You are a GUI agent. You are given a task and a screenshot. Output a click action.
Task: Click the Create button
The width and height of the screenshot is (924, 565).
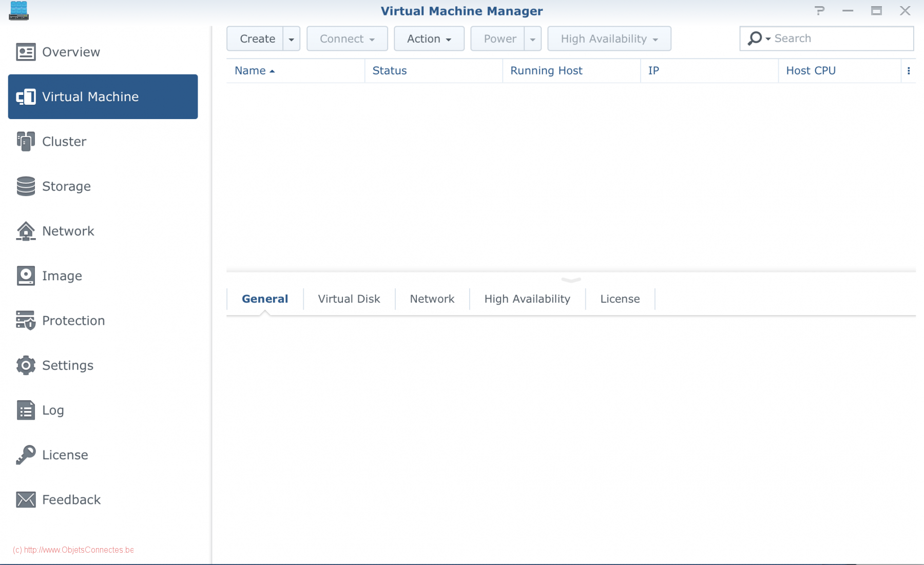tap(257, 38)
